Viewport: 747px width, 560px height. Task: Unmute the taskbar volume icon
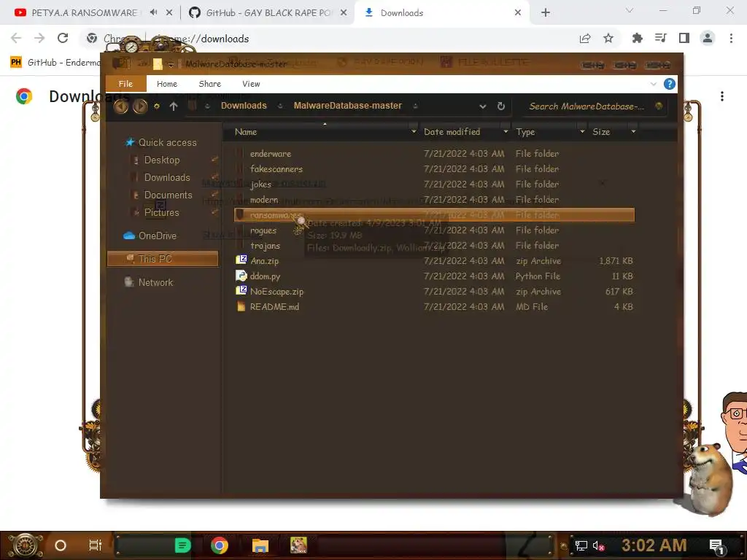(x=598, y=545)
